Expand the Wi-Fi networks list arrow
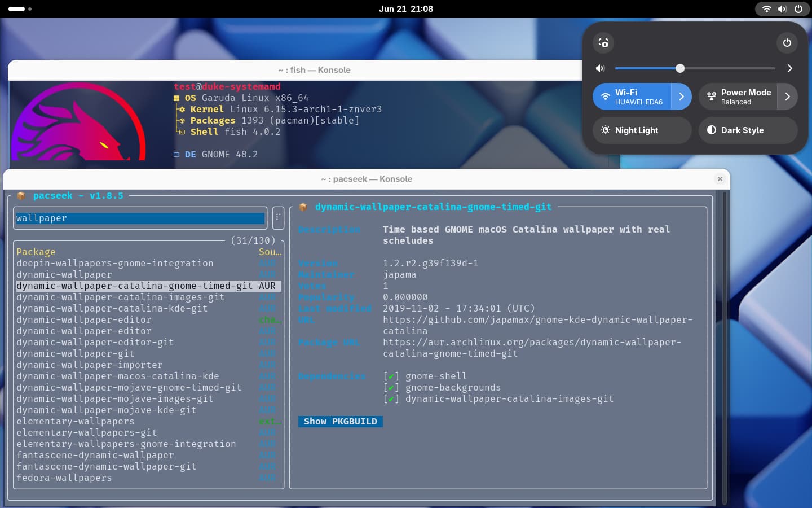 [681, 97]
